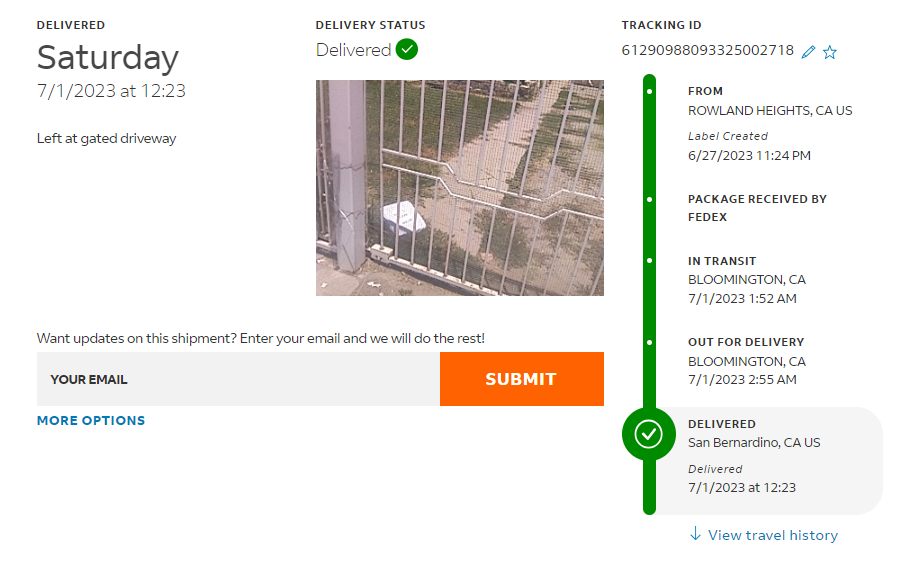Click the tracking ID number 61290988093325002718
Viewport: 922px width, 579px height.
point(708,50)
